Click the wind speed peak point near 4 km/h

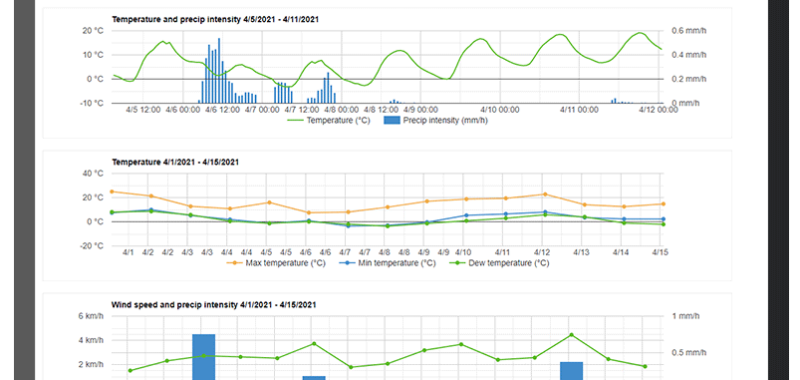[x=571, y=335]
